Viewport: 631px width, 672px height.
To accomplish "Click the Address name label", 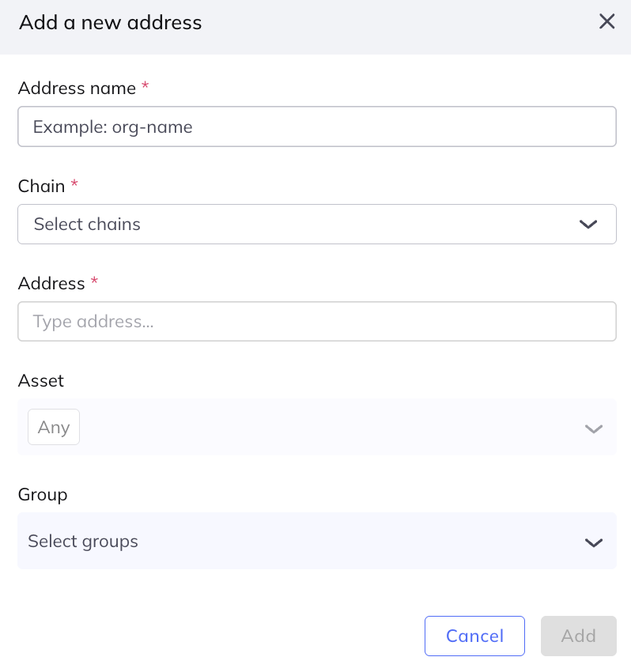I will [x=77, y=89].
